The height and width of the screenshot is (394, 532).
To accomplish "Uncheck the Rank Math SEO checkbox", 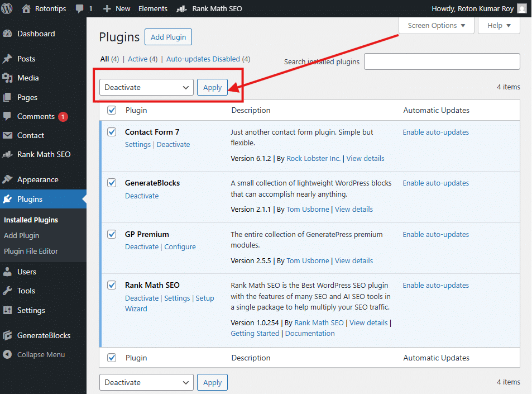I will [x=112, y=285].
